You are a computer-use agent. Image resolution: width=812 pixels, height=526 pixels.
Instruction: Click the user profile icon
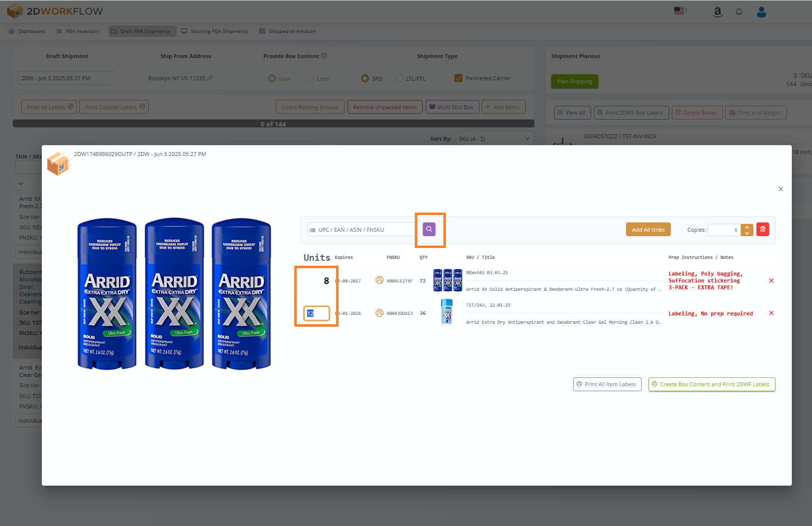(761, 11)
